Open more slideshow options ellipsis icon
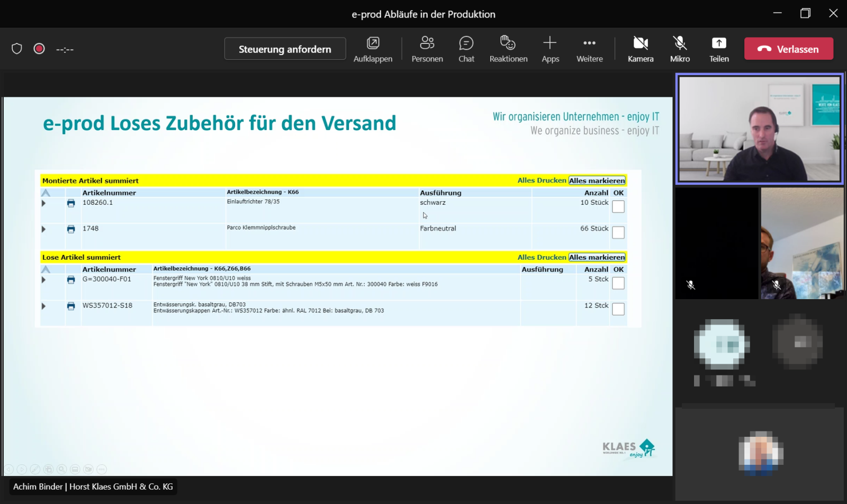Image resolution: width=847 pixels, height=504 pixels. tap(102, 469)
